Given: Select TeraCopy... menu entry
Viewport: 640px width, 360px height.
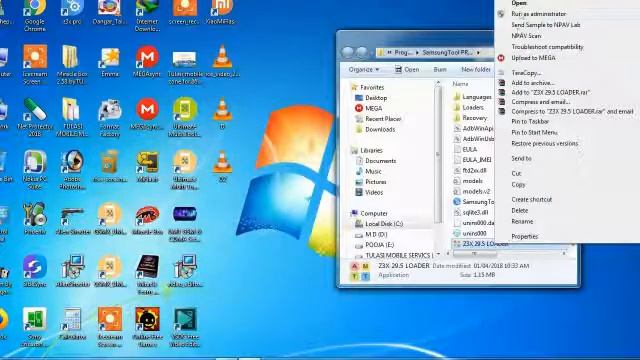Looking at the screenshot, I should click(526, 73).
